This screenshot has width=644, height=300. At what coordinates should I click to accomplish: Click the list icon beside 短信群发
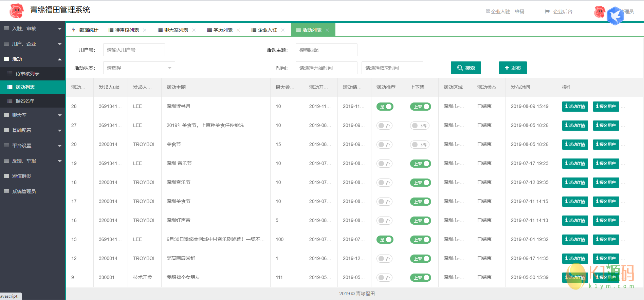(6, 176)
